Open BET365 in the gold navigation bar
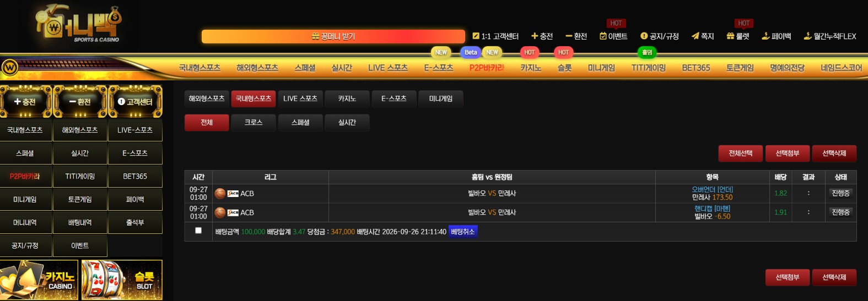The image size is (868, 301). pyautogui.click(x=696, y=68)
